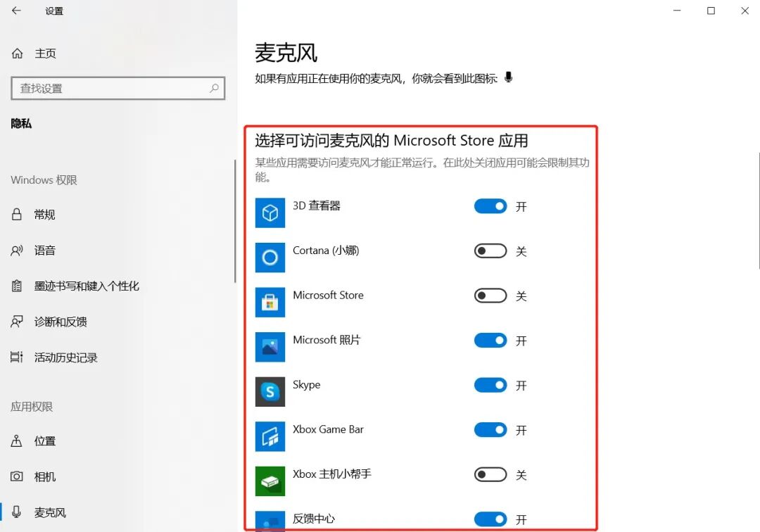Viewport: 760px width, 532px height.
Task: Close the 设置 window
Action: pyautogui.click(x=745, y=11)
